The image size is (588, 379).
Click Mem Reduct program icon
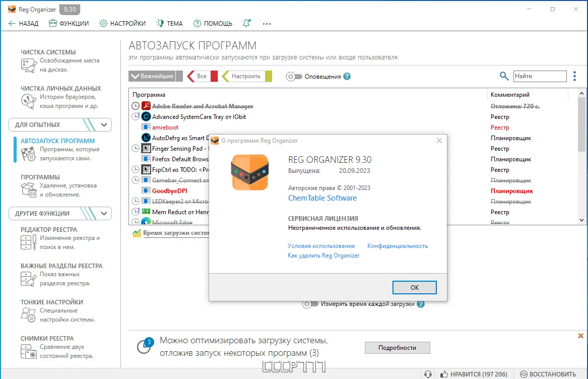[x=146, y=212]
